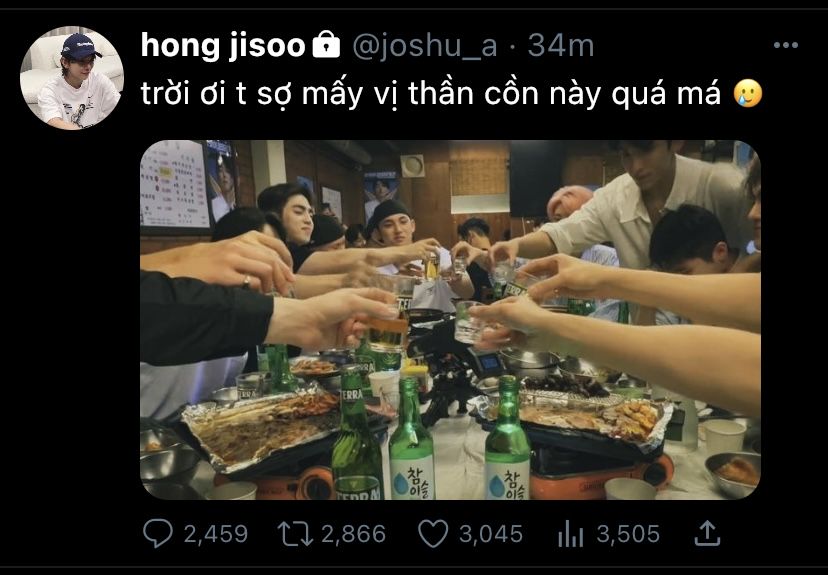Click the 2,459 replies count
Viewport: 828px width, 575px height.
pos(215,534)
